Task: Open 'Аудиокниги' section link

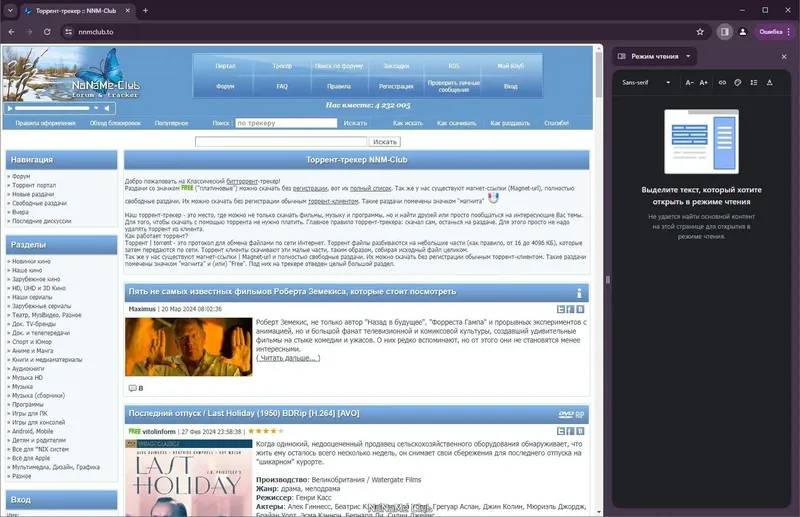Action: 28,368
